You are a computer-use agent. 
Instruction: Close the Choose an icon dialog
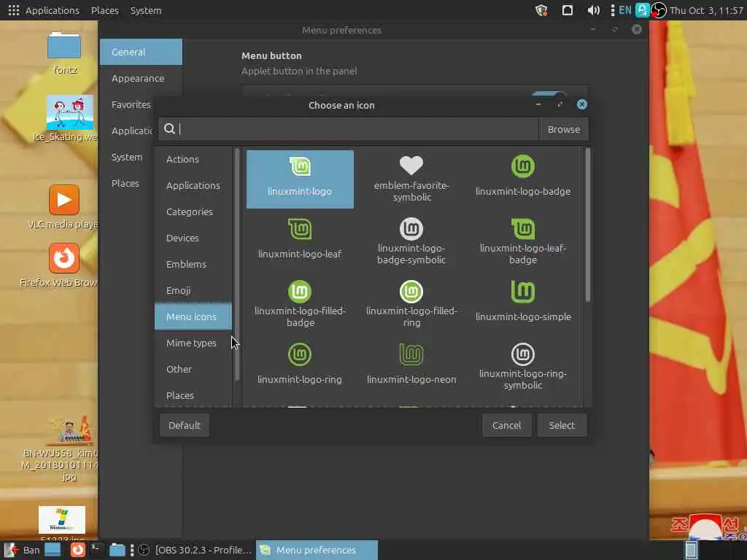581,104
